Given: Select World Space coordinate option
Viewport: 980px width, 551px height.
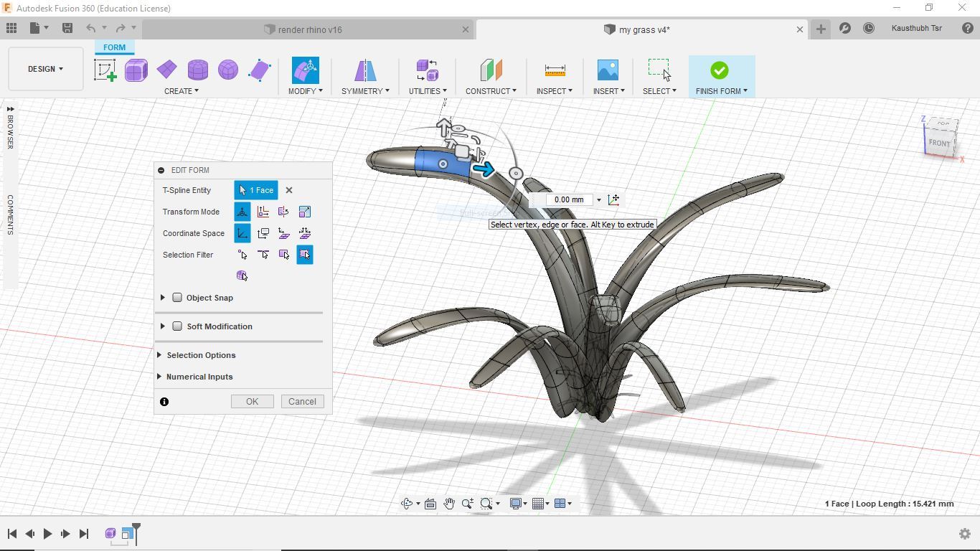Looking at the screenshot, I should tap(242, 233).
